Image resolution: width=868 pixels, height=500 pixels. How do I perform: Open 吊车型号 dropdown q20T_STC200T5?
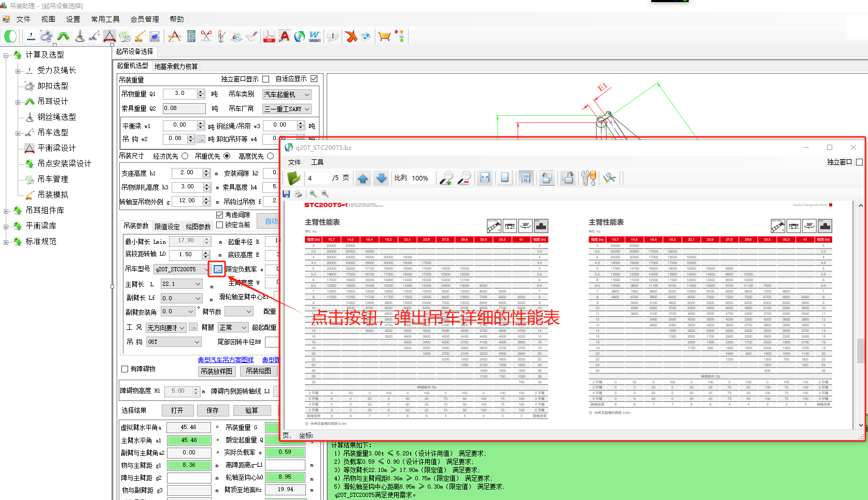(182, 269)
